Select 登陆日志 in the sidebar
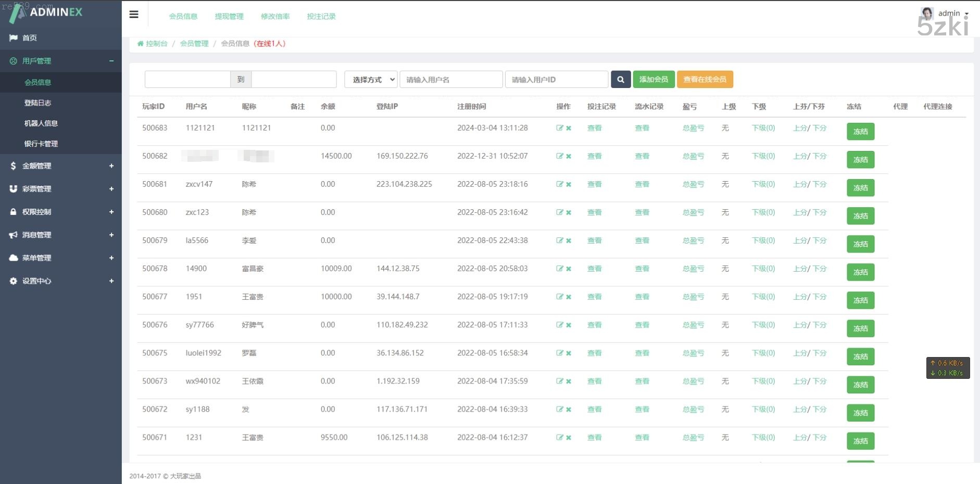Image resolution: width=980 pixels, height=484 pixels. (x=37, y=103)
